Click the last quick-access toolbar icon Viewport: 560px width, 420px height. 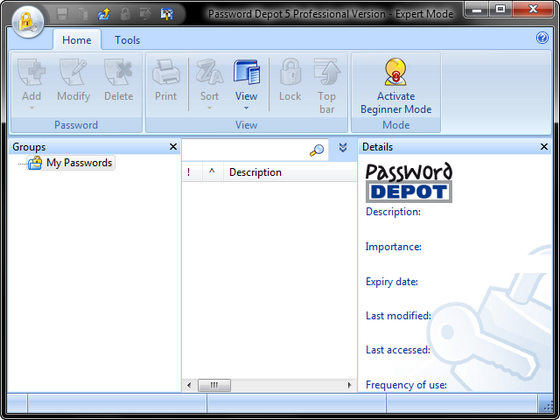tap(167, 14)
